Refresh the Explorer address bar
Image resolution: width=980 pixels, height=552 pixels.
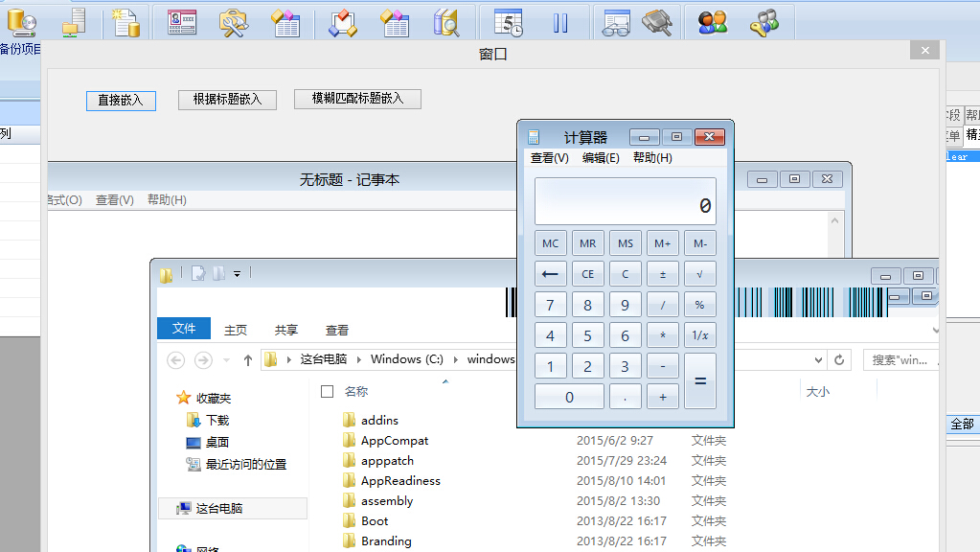(839, 359)
